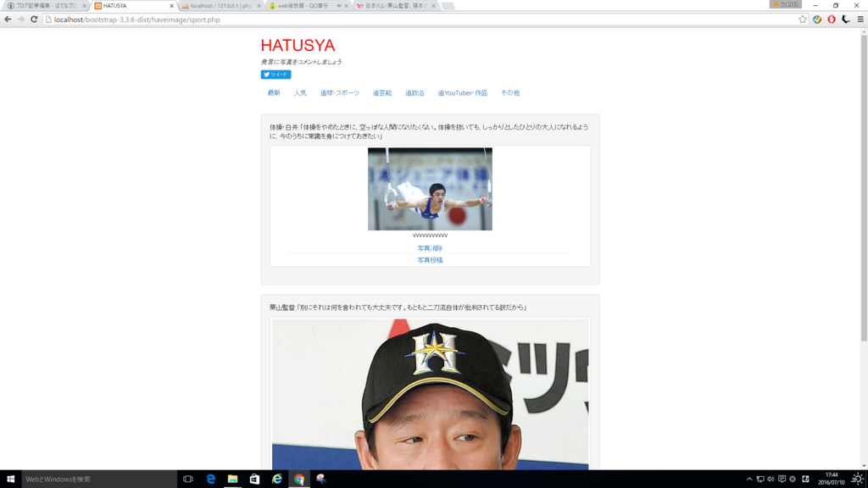Close the localhost phpMyAdmin tab
The width and height of the screenshot is (868, 488).
click(259, 6)
